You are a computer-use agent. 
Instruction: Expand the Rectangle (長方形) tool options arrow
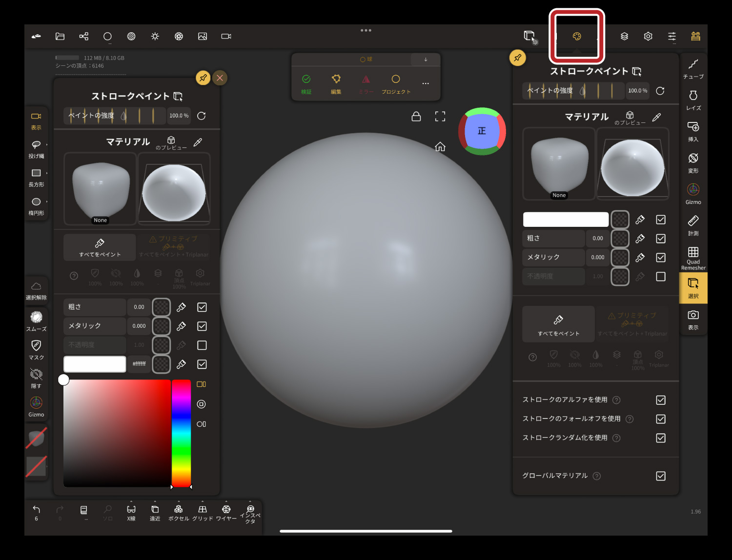point(47,173)
